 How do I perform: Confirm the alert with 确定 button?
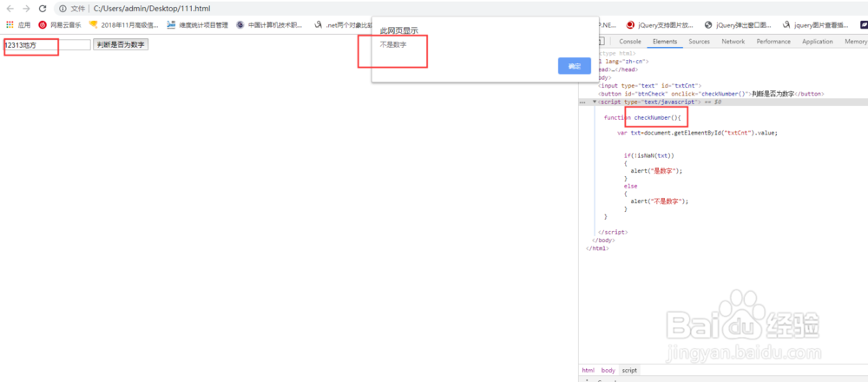[x=575, y=66]
